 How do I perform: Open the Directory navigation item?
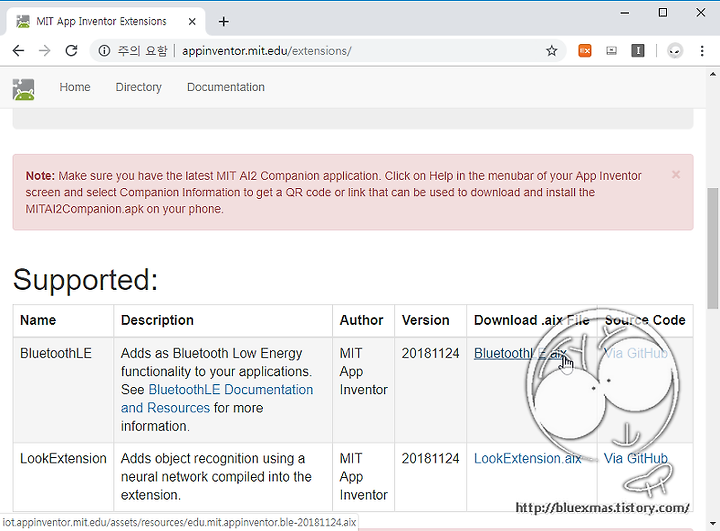[139, 87]
